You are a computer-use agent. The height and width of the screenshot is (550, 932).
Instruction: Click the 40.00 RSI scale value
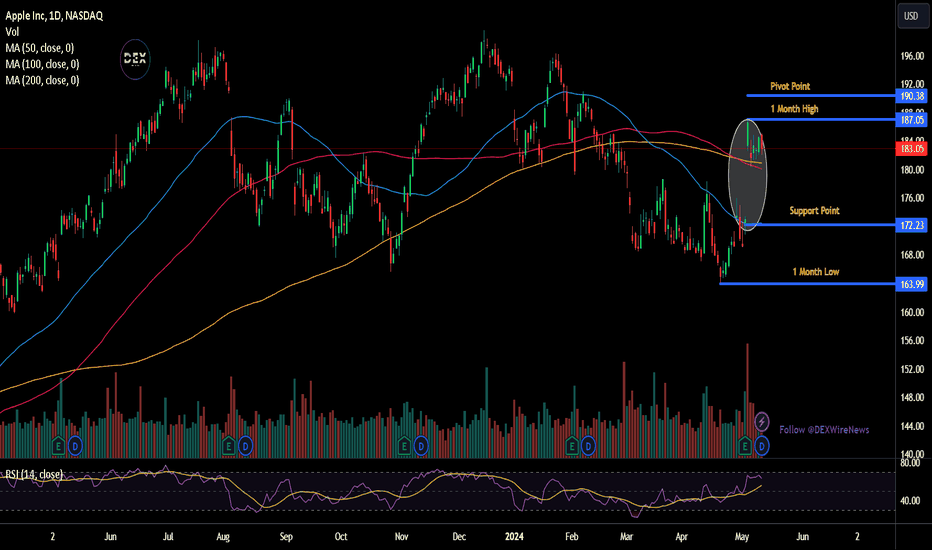click(910, 501)
